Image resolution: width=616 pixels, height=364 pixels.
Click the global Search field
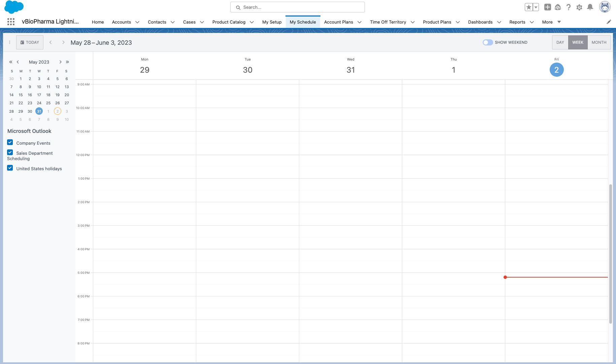298,7
